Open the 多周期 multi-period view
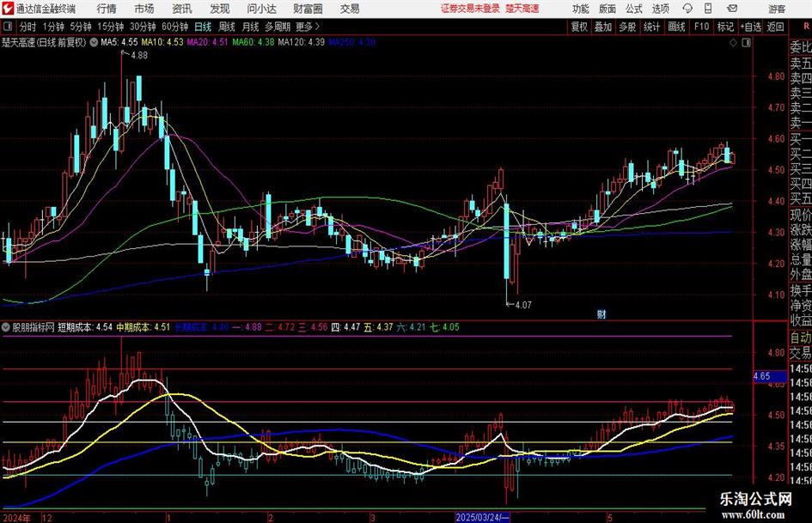This screenshot has height=523, width=812. coord(278,27)
